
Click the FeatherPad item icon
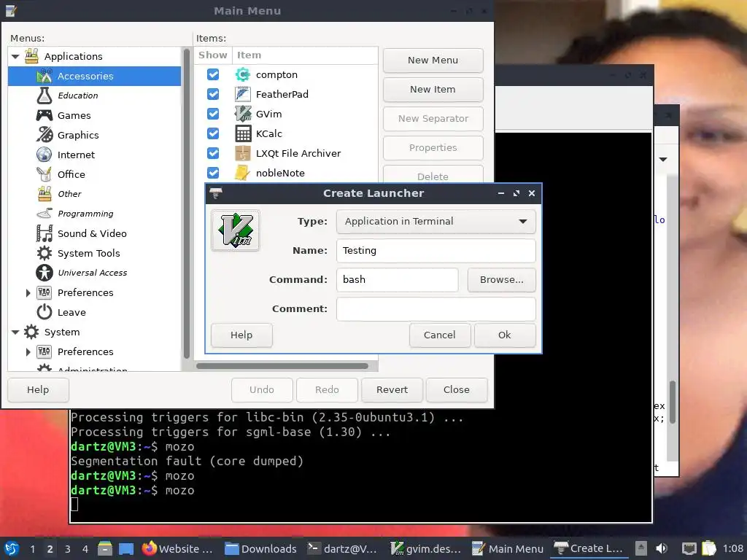(x=243, y=94)
